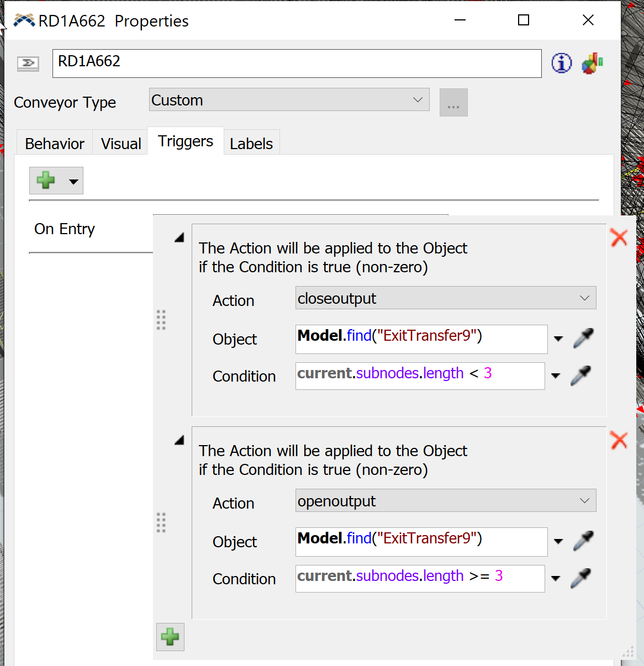Remove the closeoutput action with red X
Viewport: 644px width, 666px height.
(619, 237)
